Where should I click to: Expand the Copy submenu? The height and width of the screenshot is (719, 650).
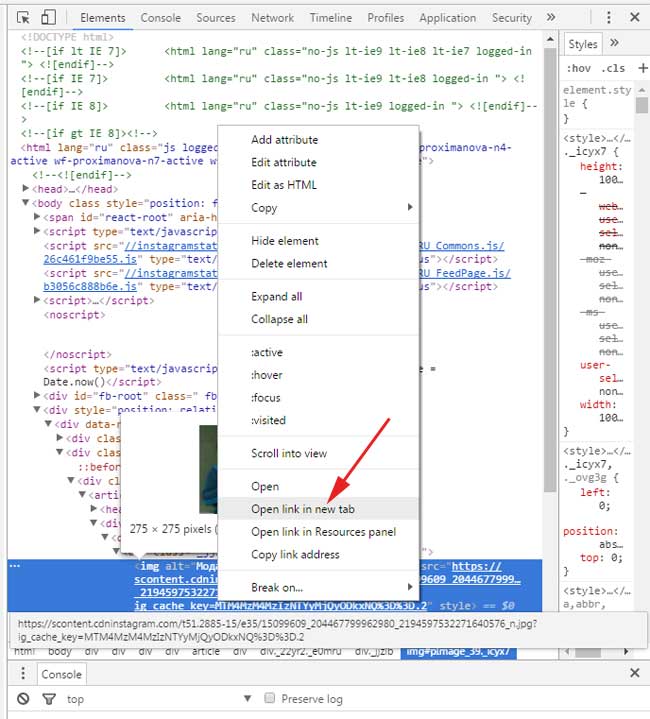click(330, 208)
